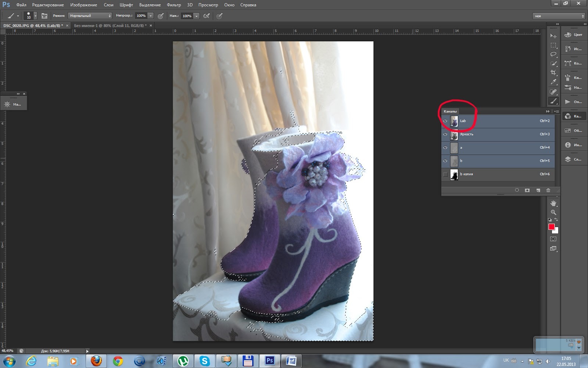The image size is (588, 368).
Task: Select the Яркость channel row
Action: [x=498, y=134]
